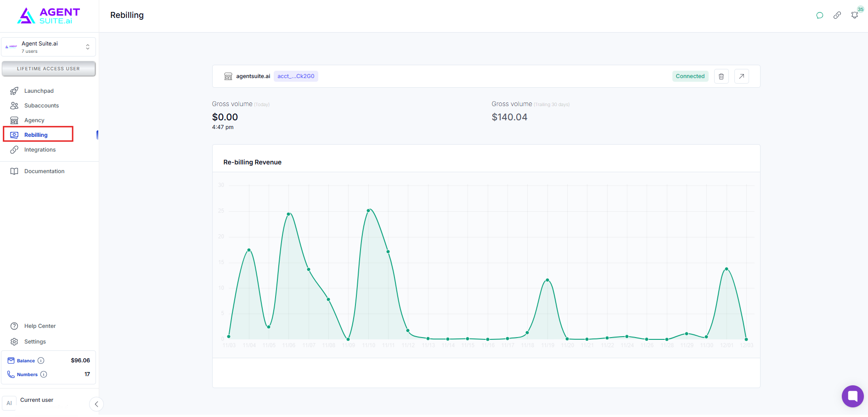Click the Integrations link icon in sidebar
This screenshot has height=417, width=868.
[x=14, y=150]
